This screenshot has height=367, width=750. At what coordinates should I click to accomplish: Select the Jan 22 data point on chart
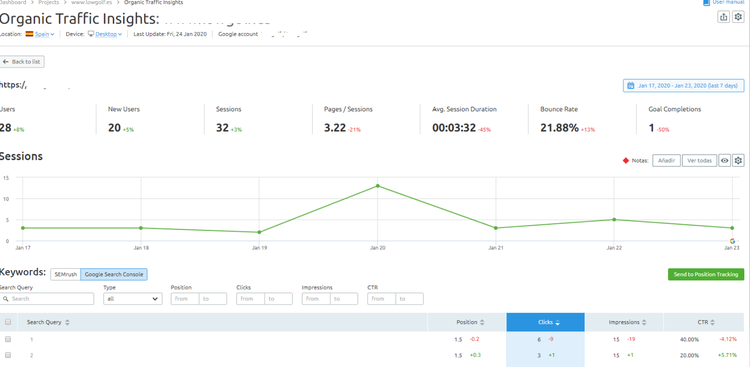tap(614, 220)
